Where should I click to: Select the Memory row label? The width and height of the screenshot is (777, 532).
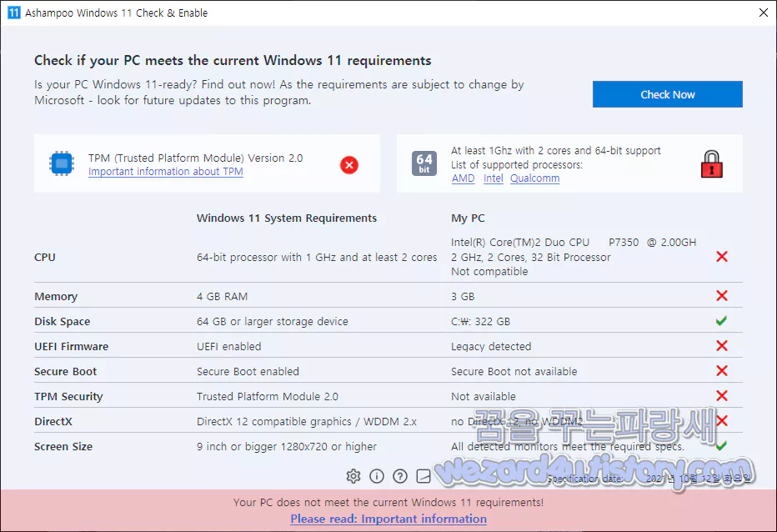56,297
